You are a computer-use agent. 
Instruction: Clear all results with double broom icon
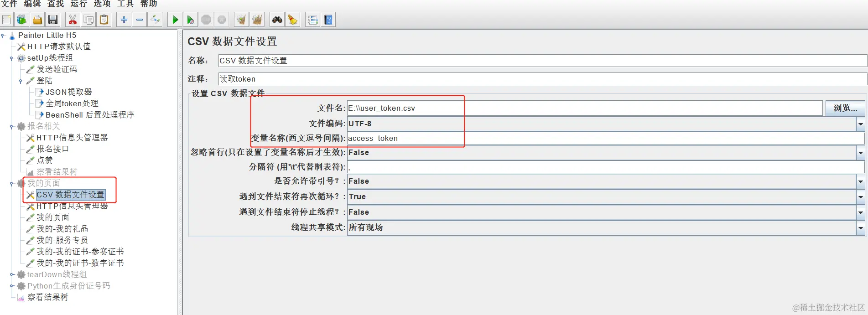[x=257, y=20]
